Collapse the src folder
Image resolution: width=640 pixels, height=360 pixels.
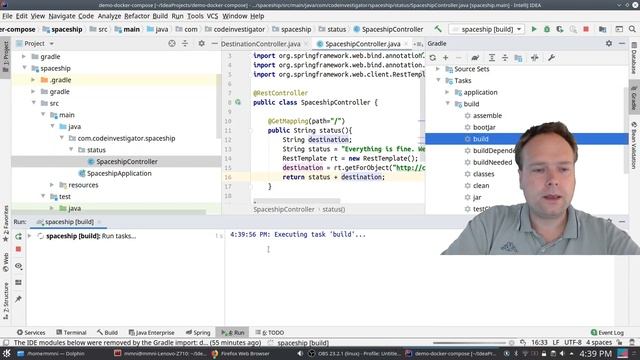click(34, 103)
